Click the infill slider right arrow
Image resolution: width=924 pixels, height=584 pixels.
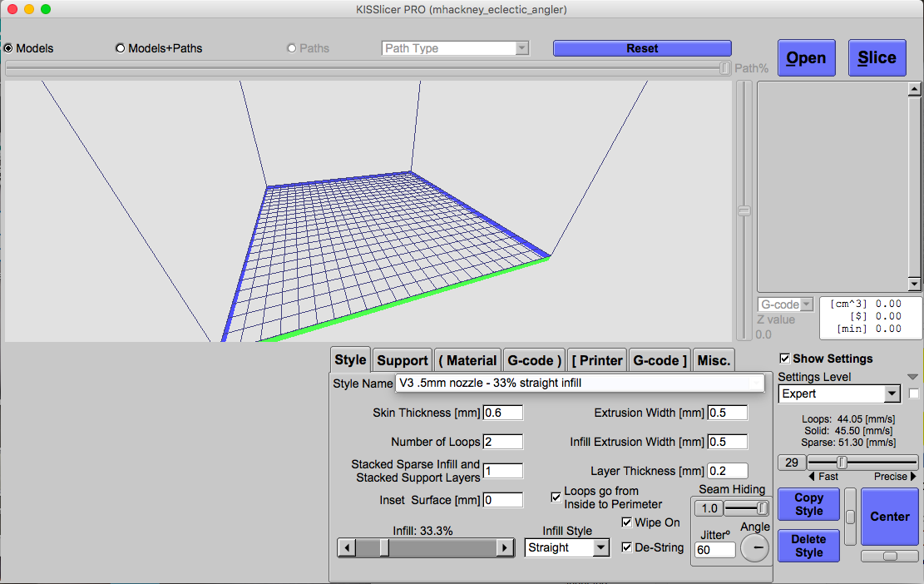pyautogui.click(x=505, y=548)
